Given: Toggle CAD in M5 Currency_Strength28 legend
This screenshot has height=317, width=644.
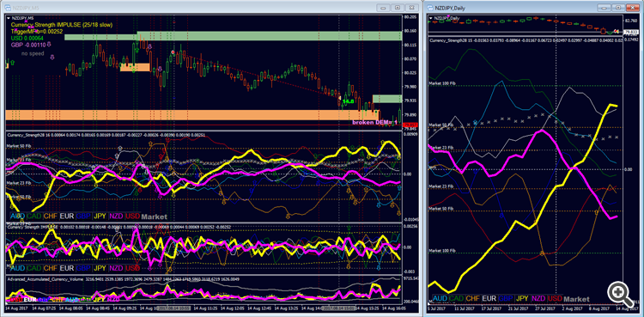Looking at the screenshot, I should [x=33, y=216].
